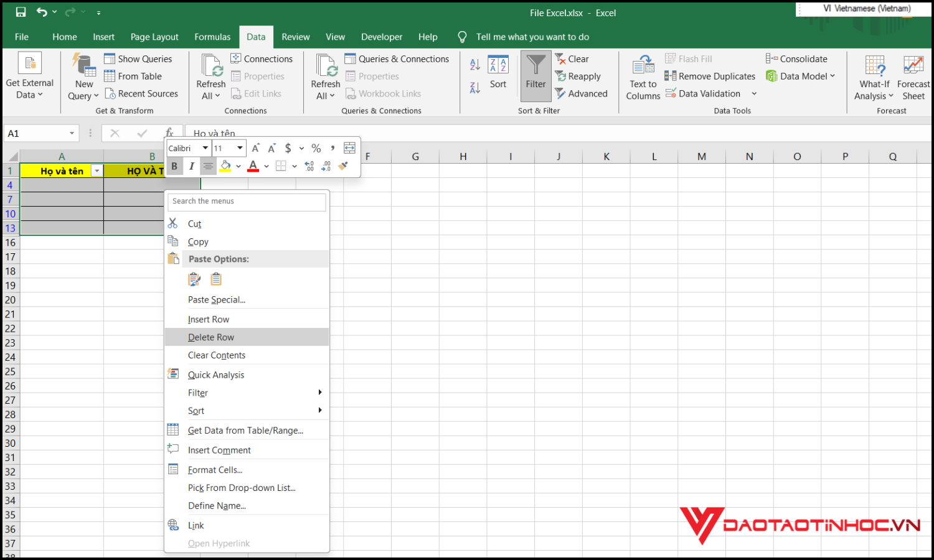Toggle Bold in the mini toolbar
Viewport: 934px width, 560px height.
174,166
